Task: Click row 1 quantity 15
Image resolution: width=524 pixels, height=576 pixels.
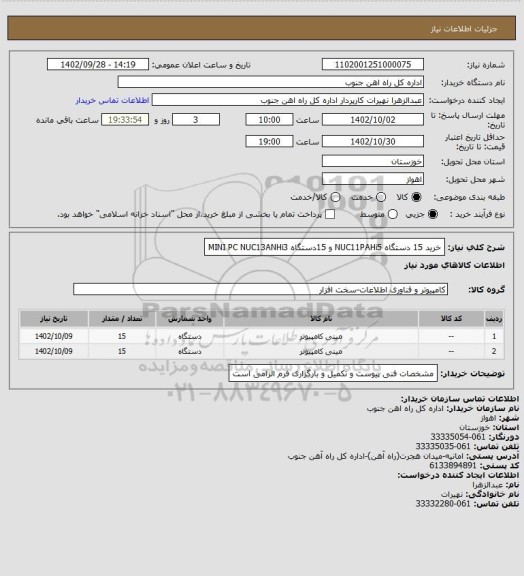Action: point(122,336)
